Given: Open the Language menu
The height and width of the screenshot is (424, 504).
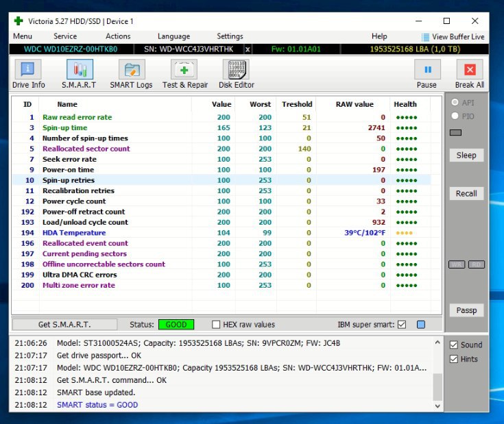Looking at the screenshot, I should pos(173,36).
